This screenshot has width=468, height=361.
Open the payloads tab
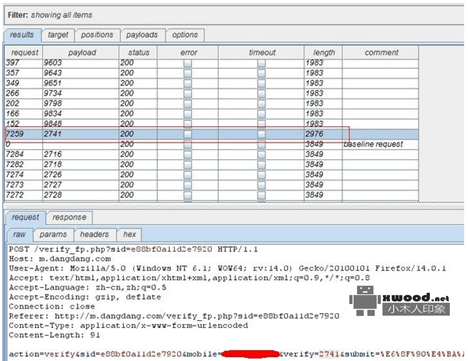[142, 35]
